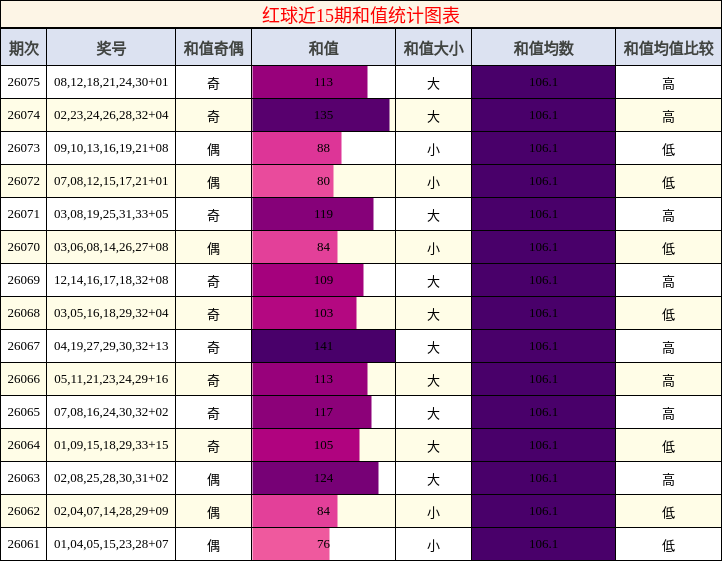Click the 奇 cell in row 26075
This screenshot has width=722, height=561.
coord(213,83)
